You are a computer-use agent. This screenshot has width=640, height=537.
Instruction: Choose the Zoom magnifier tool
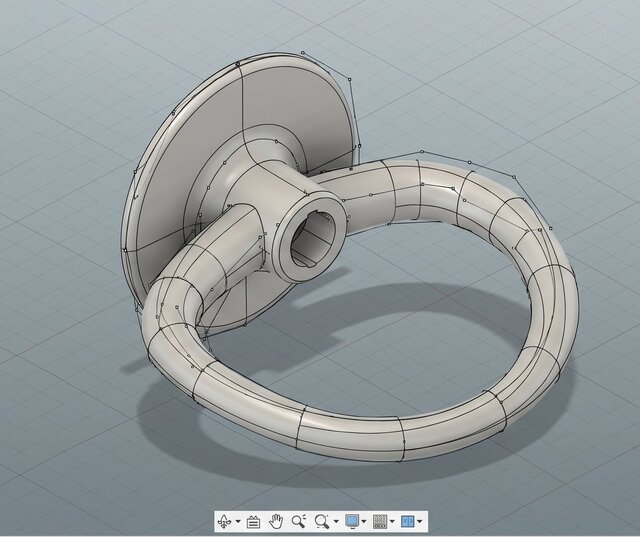click(x=299, y=521)
